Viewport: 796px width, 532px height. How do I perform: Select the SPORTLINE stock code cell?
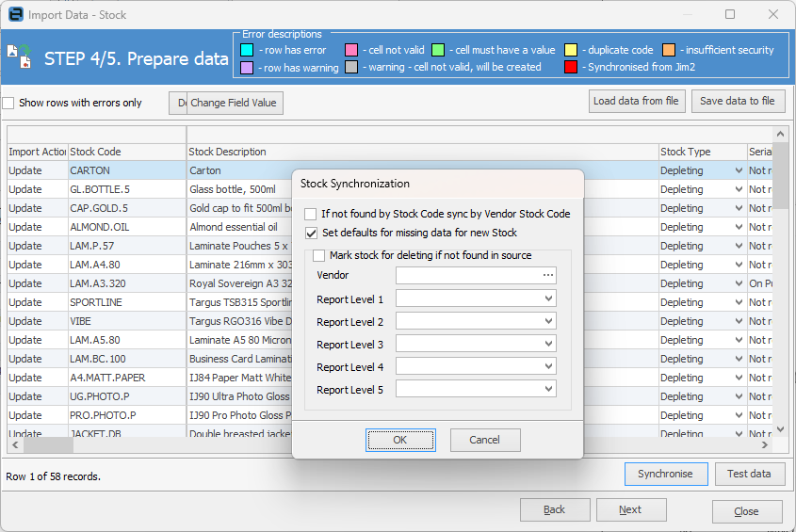pos(127,302)
